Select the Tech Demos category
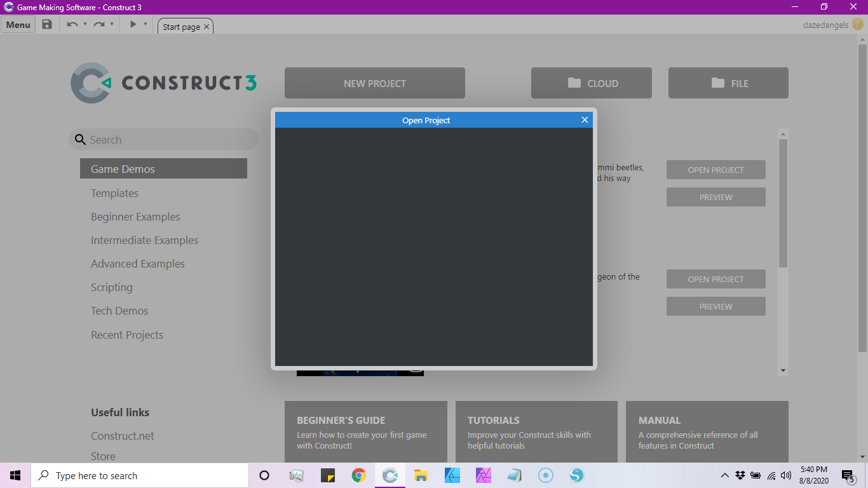The image size is (868, 488). [x=119, y=311]
